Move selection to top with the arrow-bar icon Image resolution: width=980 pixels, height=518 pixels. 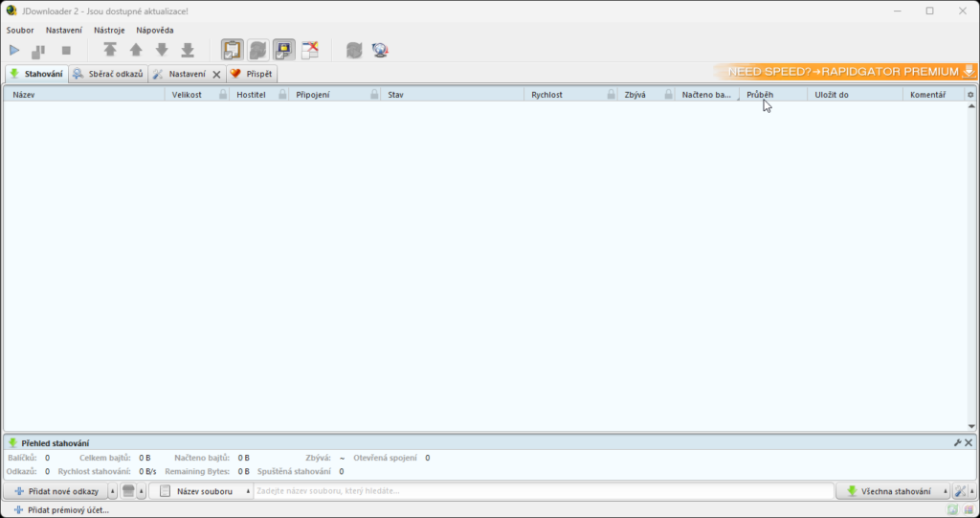(110, 50)
